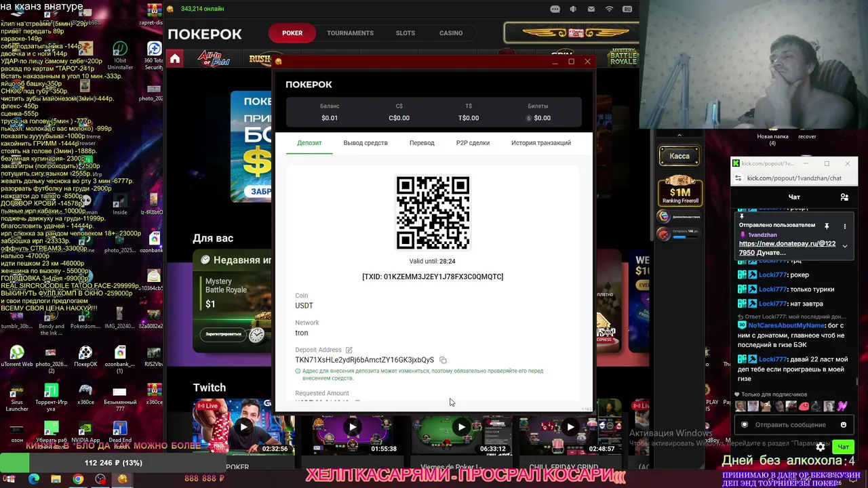Click the Билеты $0.00 tickets value
The image size is (868, 488).
[542, 118]
